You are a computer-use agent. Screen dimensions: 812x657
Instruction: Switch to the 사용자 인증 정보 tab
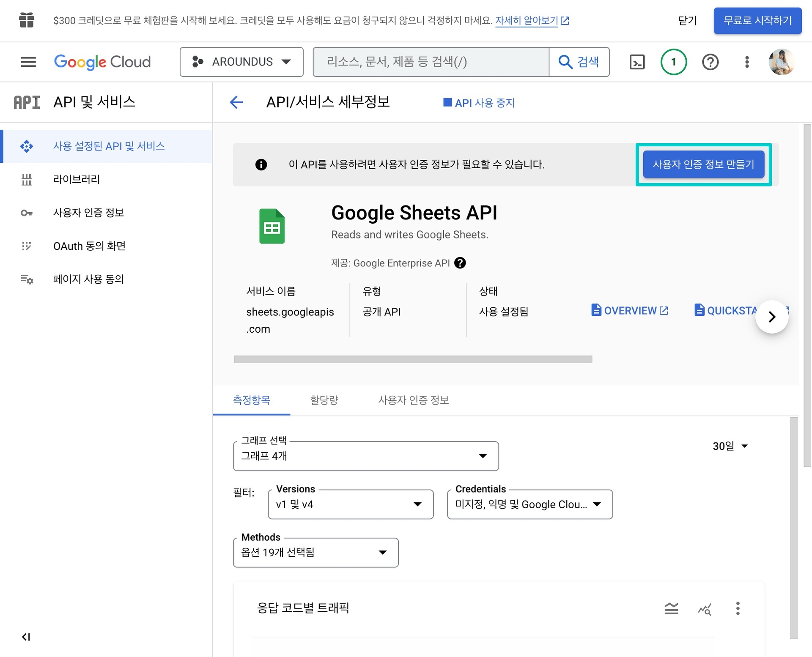413,400
